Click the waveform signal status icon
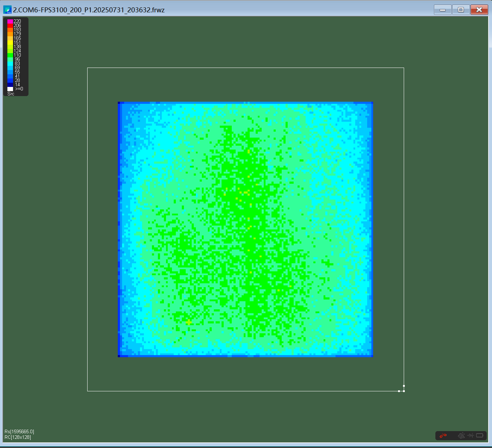The image size is (492, 448). click(471, 436)
